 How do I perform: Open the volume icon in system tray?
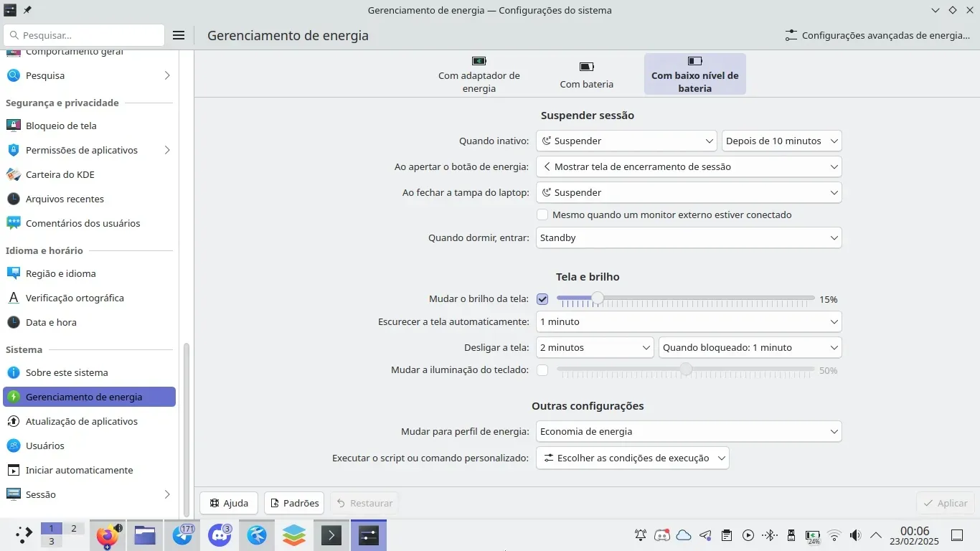854,535
